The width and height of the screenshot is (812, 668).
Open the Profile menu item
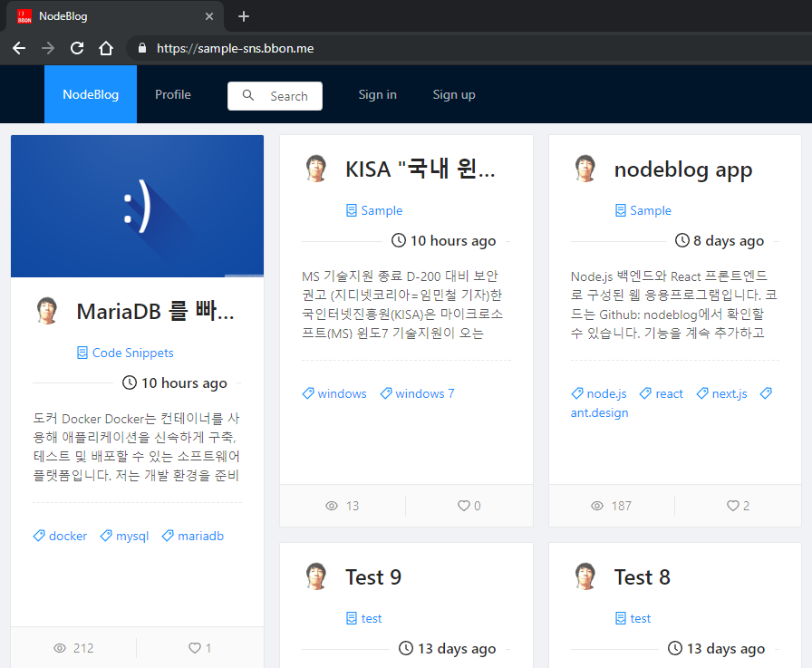[172, 94]
